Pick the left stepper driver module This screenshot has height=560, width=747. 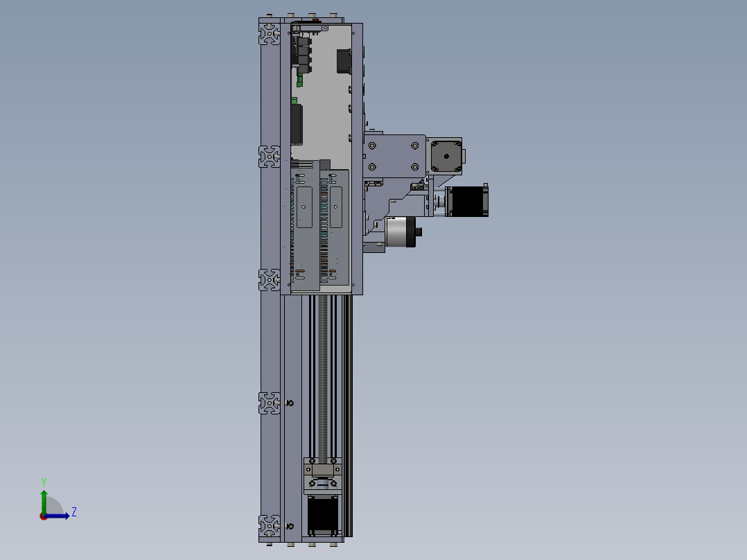click(305, 225)
